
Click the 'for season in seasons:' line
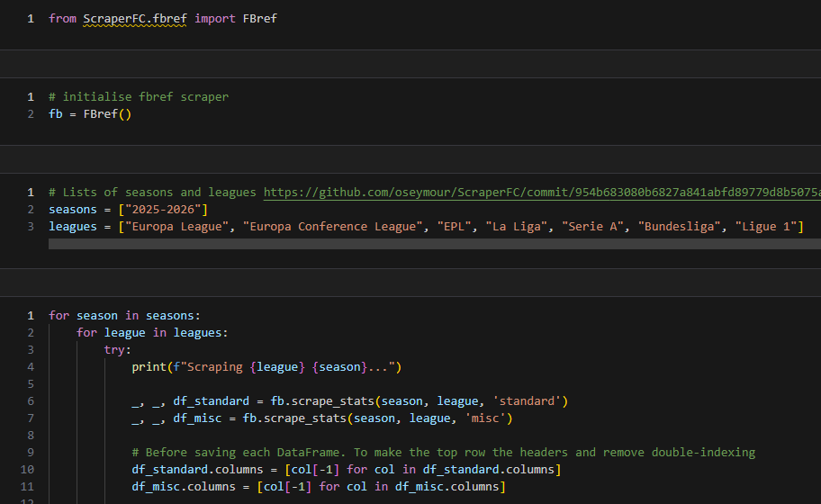124,316
